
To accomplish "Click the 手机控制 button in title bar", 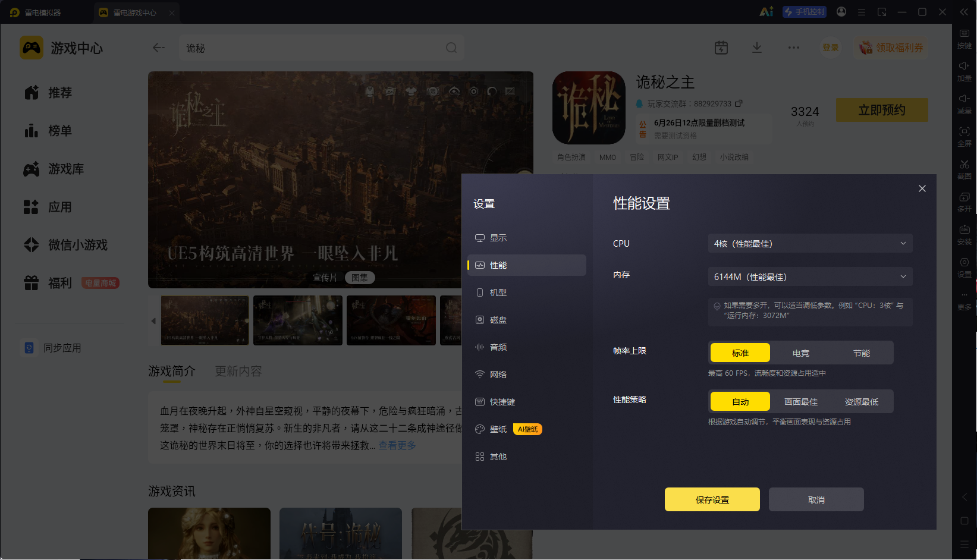I will pyautogui.click(x=805, y=12).
